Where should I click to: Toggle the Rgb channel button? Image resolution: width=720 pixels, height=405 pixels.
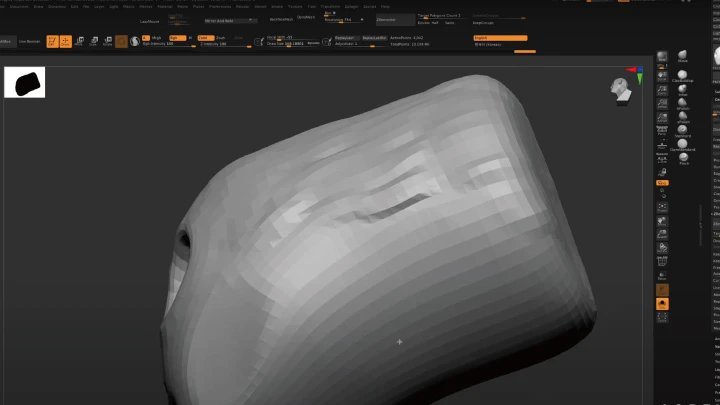click(177, 38)
